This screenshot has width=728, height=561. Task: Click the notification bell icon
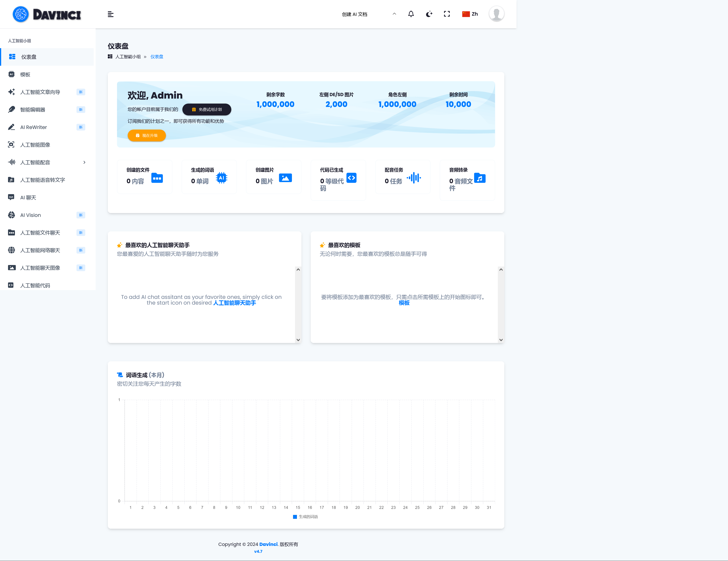click(x=411, y=14)
